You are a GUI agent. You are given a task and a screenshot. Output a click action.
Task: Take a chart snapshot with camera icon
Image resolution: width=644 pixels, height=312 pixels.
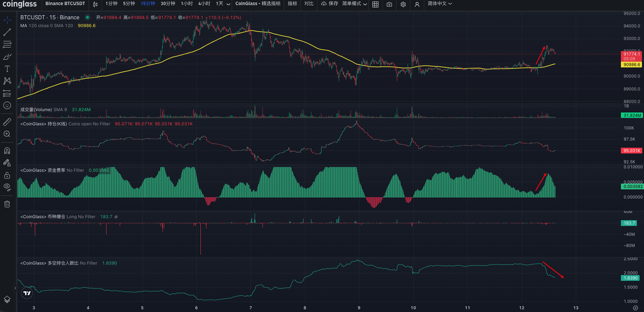(389, 4)
